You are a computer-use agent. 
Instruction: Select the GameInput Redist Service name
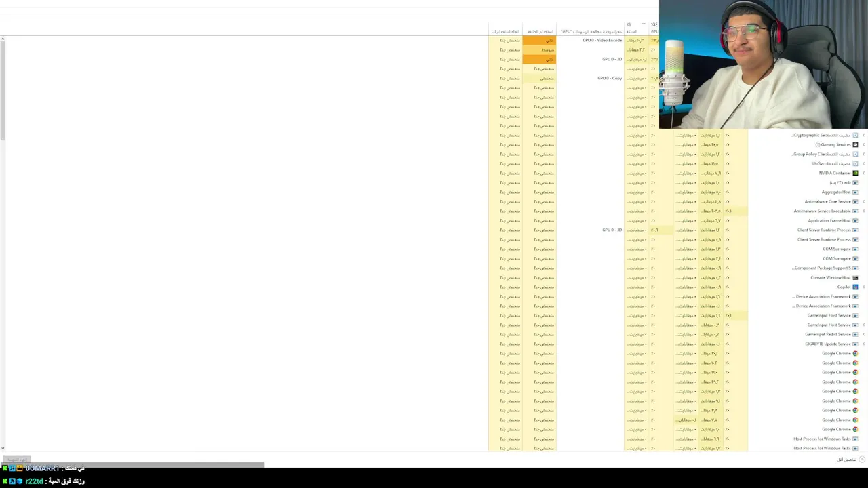(828, 335)
